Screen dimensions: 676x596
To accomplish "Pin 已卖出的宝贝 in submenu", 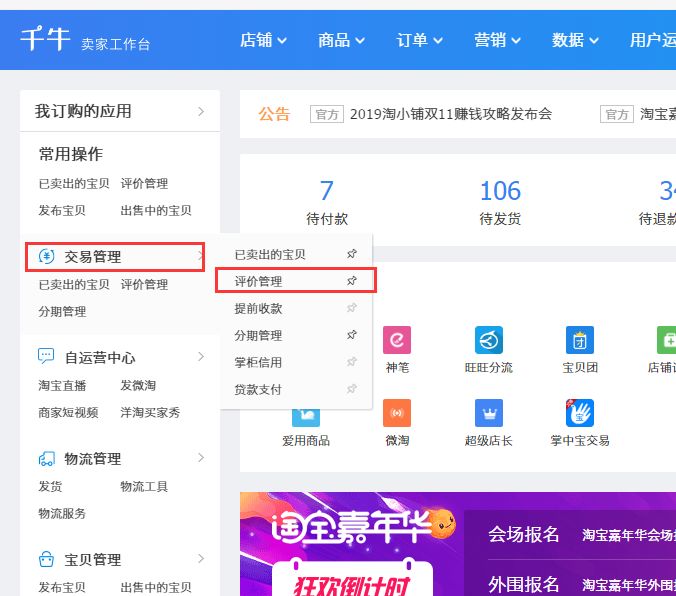I will click(352, 254).
